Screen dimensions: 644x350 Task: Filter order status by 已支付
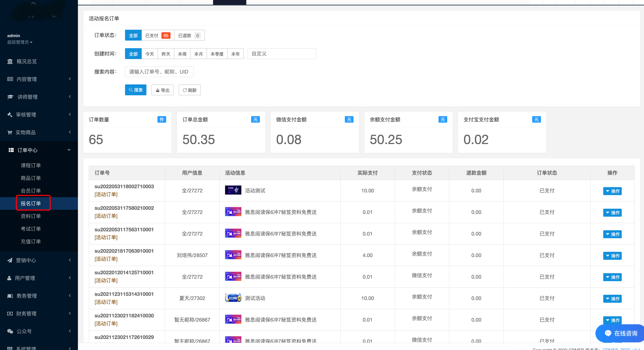point(158,35)
